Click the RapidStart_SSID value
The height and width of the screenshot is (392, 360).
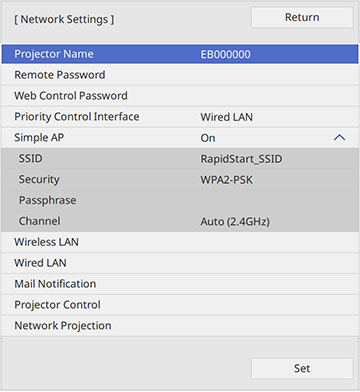point(241,159)
